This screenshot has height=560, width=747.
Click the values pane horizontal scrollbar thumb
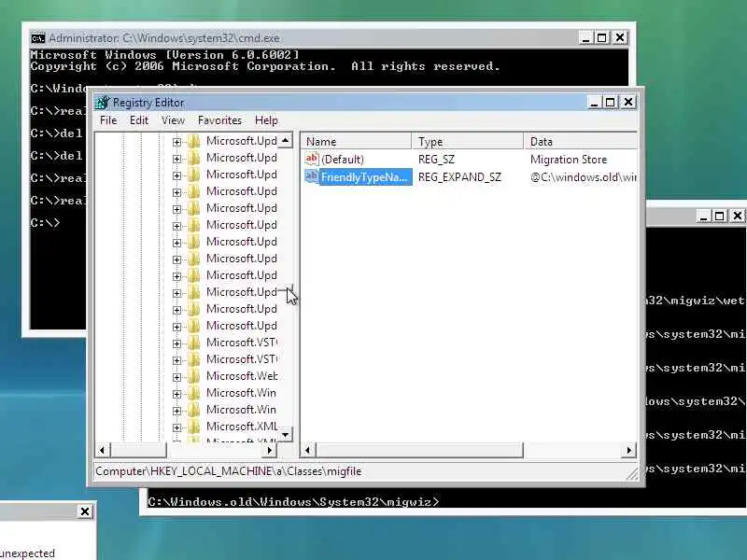click(x=419, y=450)
